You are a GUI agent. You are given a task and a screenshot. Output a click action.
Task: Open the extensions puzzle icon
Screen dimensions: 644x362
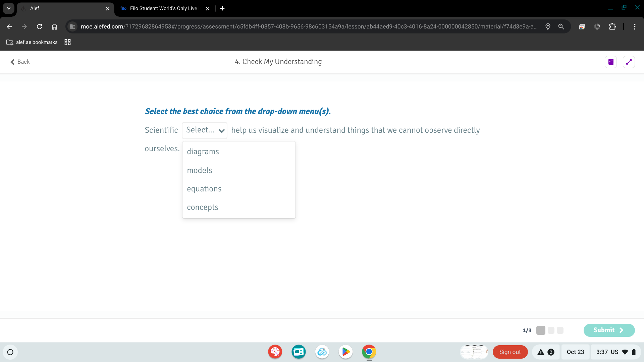[x=612, y=26]
